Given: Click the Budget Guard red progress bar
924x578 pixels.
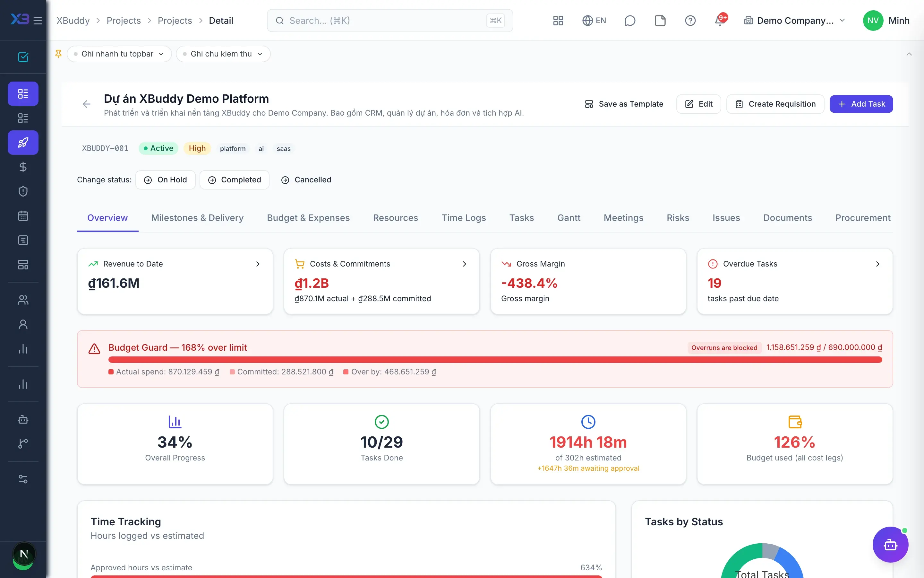Looking at the screenshot, I should (x=495, y=360).
